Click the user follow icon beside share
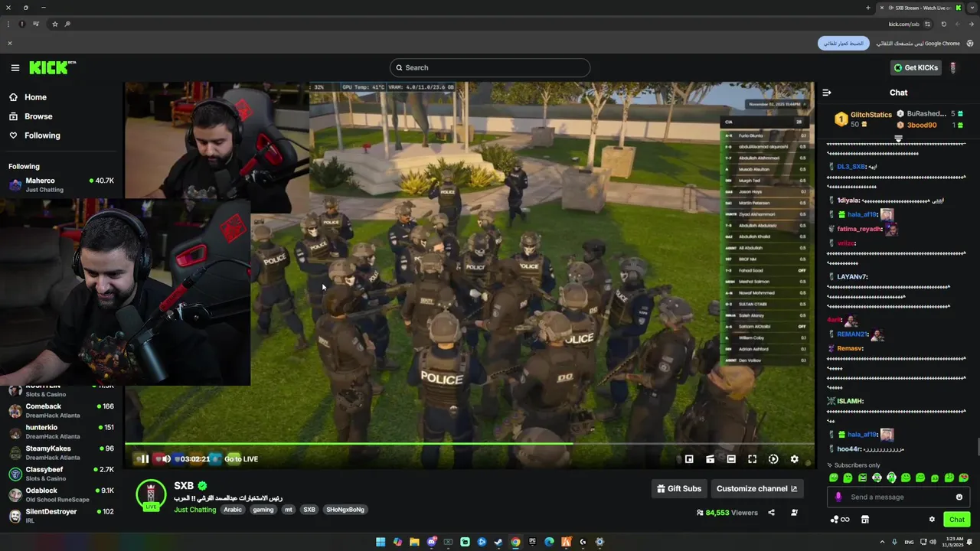Image resolution: width=980 pixels, height=551 pixels. coord(794,513)
